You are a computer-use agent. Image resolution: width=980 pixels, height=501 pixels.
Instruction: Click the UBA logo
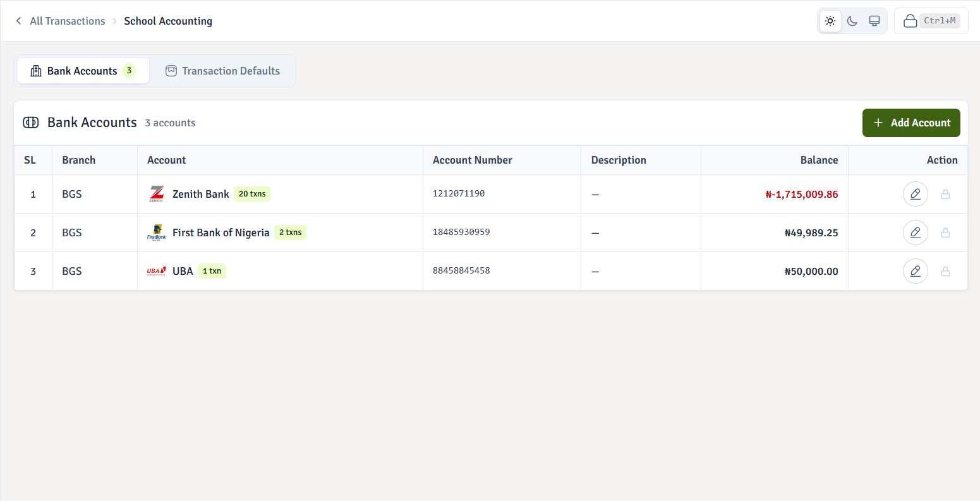click(157, 271)
